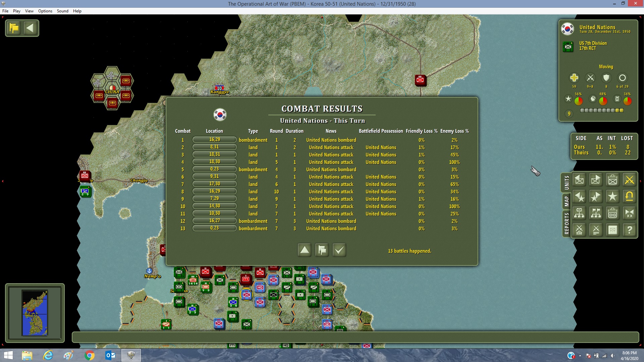Click the unit counter card icon
This screenshot has width=644, height=362.
point(613,230)
